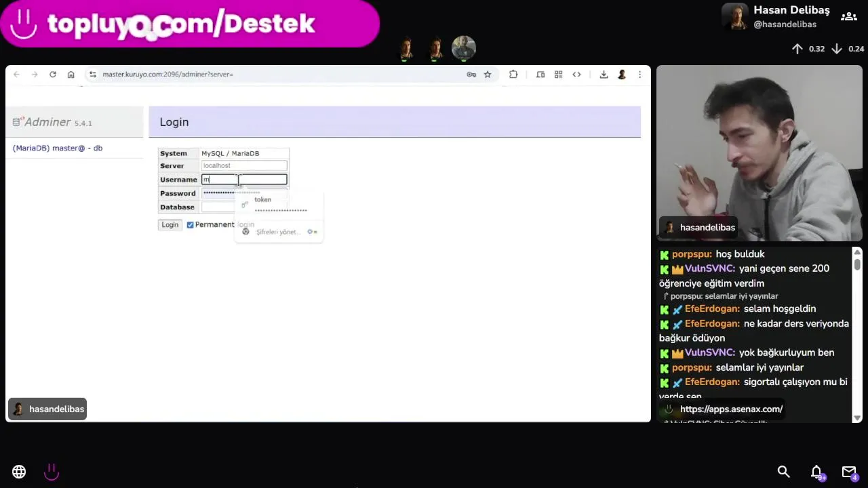Open the Hasan Delibaş profile header

coord(776,16)
